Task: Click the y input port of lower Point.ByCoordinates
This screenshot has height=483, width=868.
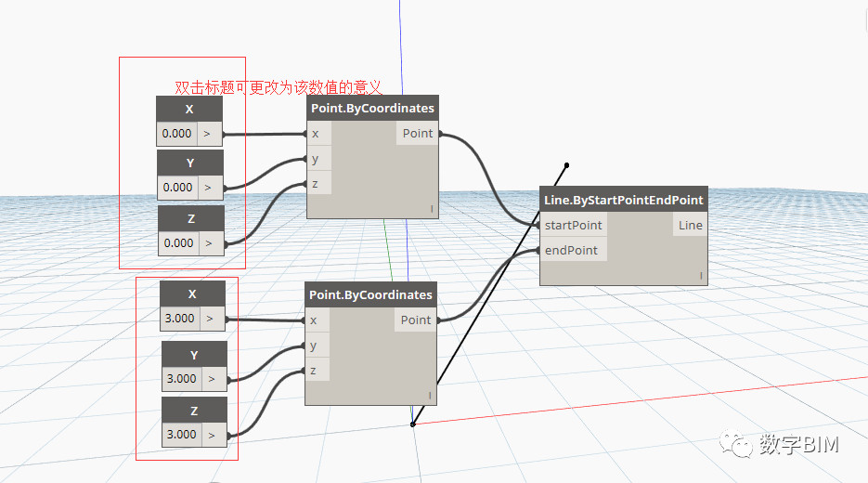Action: tap(317, 346)
